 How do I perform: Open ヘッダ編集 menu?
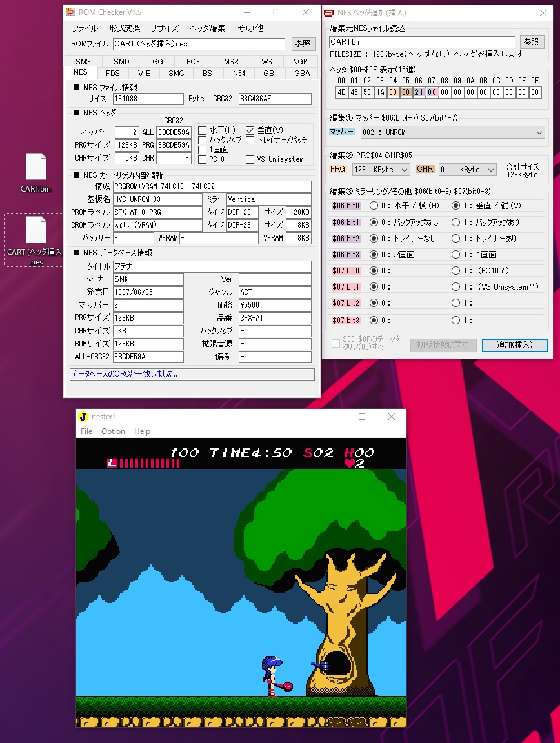(x=208, y=28)
